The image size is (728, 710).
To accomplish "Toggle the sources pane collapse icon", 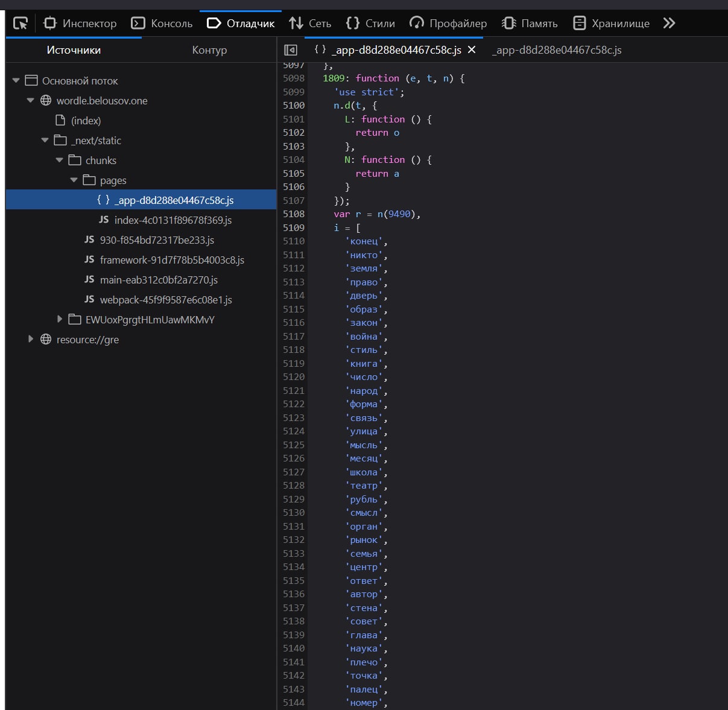I will (x=291, y=50).
